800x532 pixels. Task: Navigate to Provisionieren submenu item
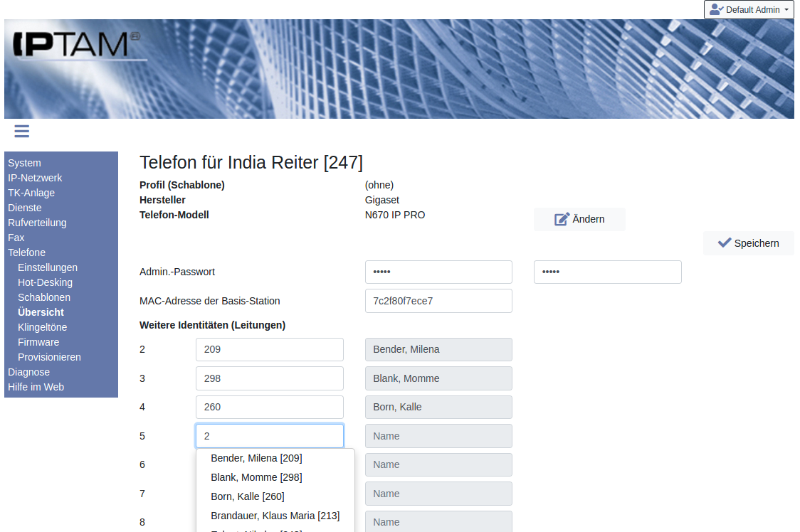click(49, 357)
